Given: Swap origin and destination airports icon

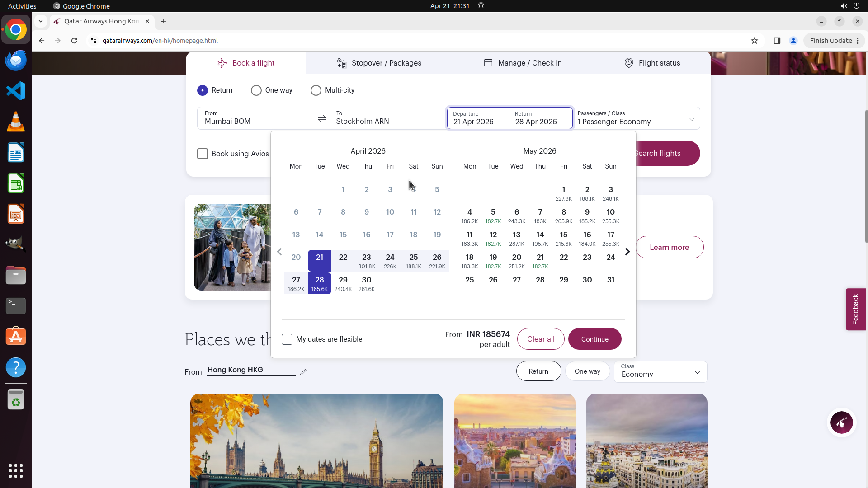Looking at the screenshot, I should pos(322,119).
